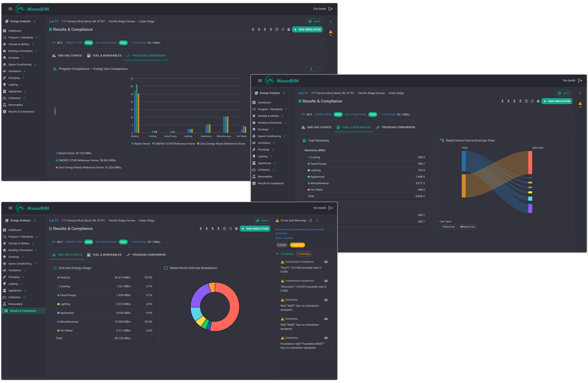
Task: Open the Lot 17 link in the End-Use Charts window
Action: pyautogui.click(x=54, y=221)
